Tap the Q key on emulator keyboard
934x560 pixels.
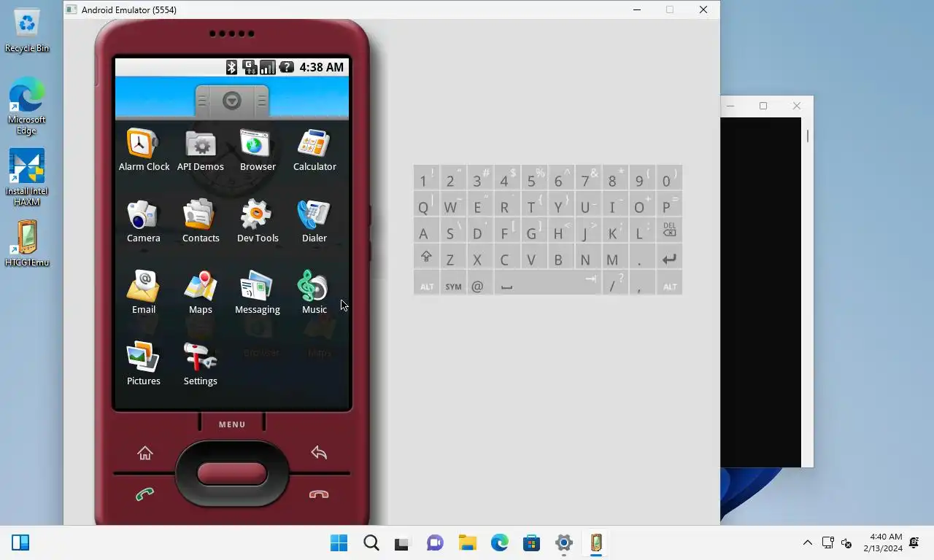pos(426,205)
